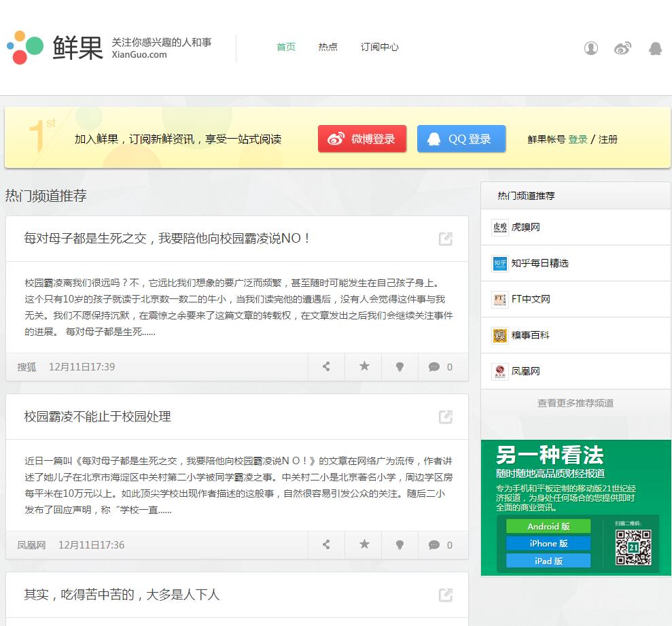Star the 搜狐 article as favorite
Image resolution: width=672 pixels, height=626 pixels.
(364, 367)
